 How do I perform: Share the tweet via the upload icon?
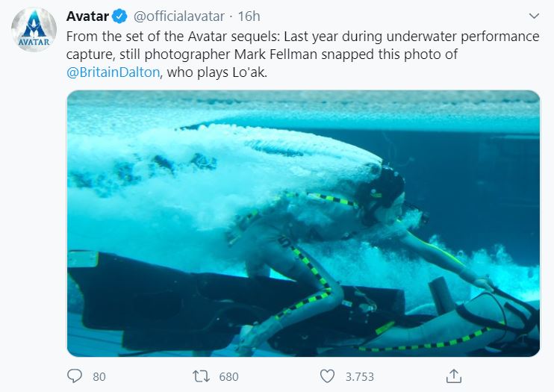(454, 376)
